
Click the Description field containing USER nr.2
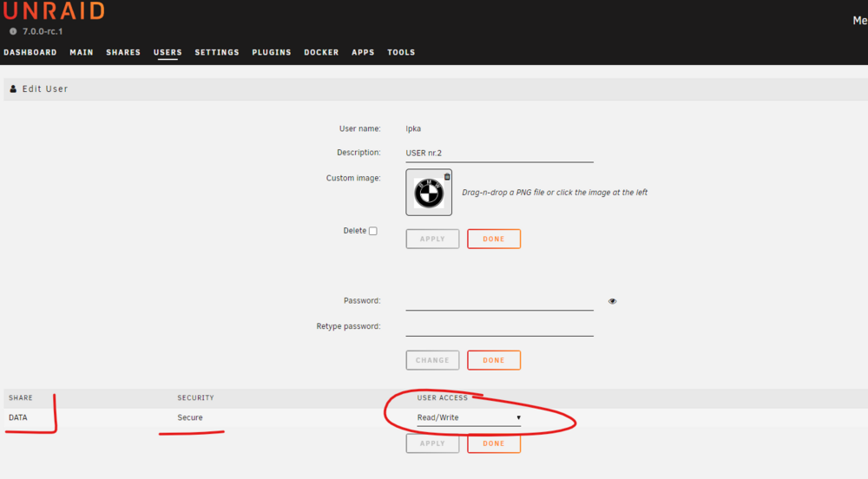coord(499,154)
